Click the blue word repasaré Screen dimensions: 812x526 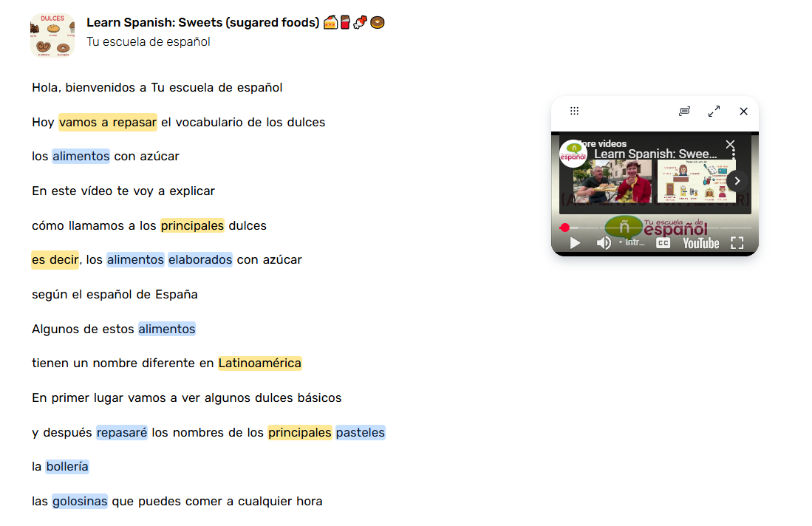(x=122, y=432)
